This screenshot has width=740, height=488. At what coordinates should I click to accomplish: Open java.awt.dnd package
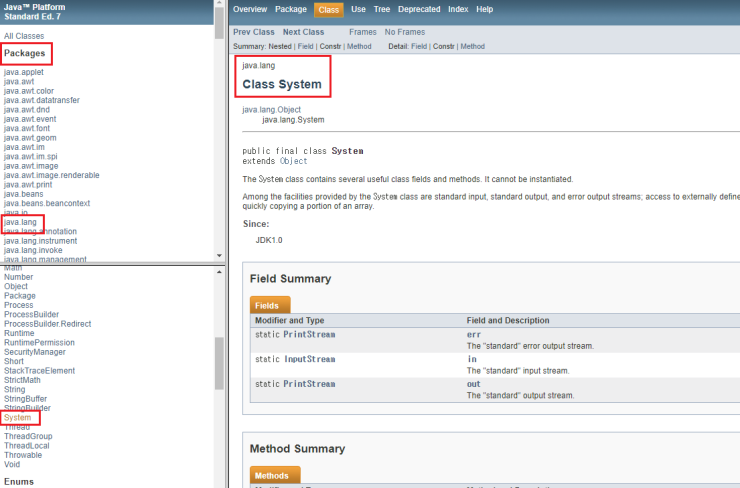(26, 109)
